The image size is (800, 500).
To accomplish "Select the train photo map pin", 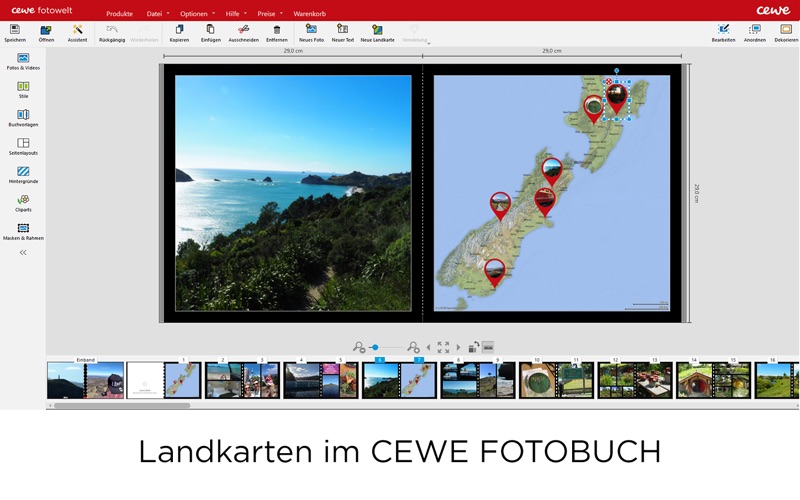I will pos(545,202).
